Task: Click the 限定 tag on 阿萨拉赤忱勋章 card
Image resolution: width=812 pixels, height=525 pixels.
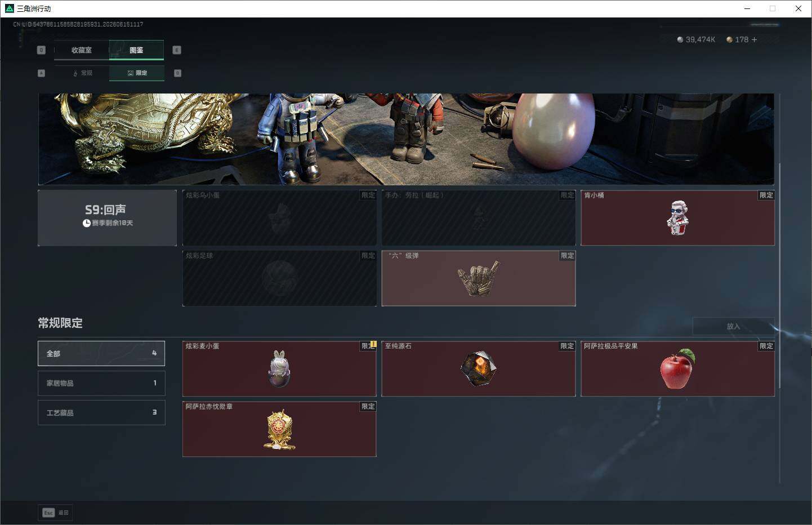Action: tap(368, 406)
